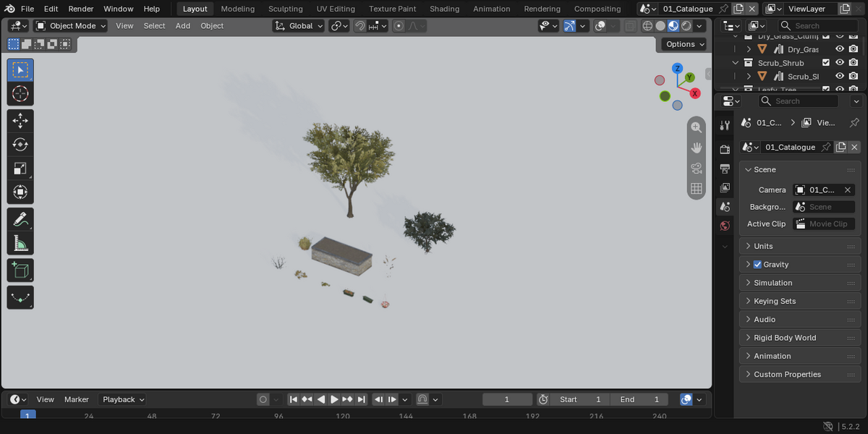The height and width of the screenshot is (434, 868).
Task: Hide Dry_Gras object with eye icon
Action: coord(840,49)
